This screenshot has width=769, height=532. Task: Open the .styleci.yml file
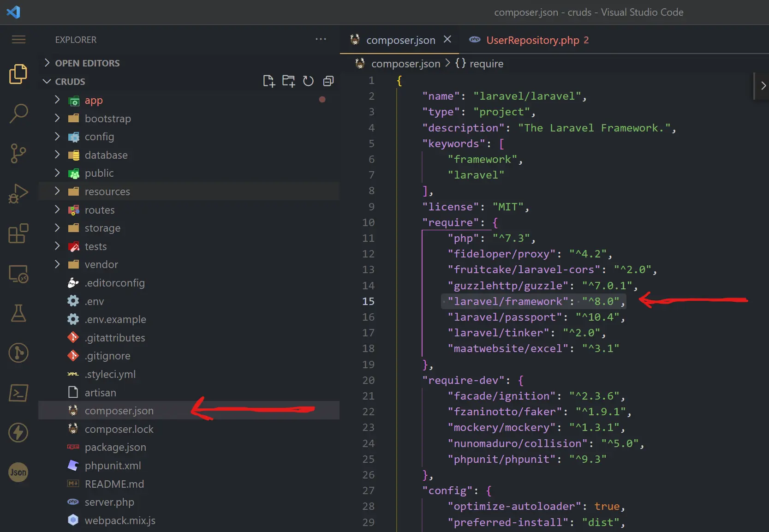189,374
